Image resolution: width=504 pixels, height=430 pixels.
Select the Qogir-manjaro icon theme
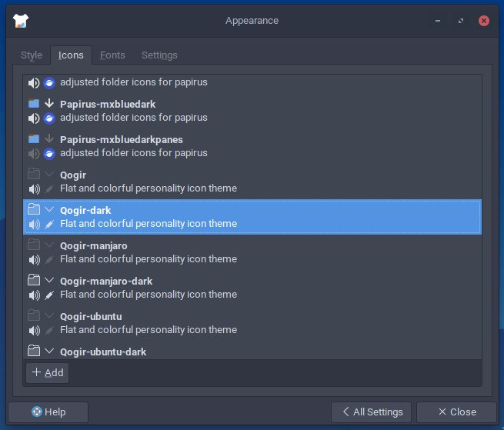pyautogui.click(x=252, y=252)
